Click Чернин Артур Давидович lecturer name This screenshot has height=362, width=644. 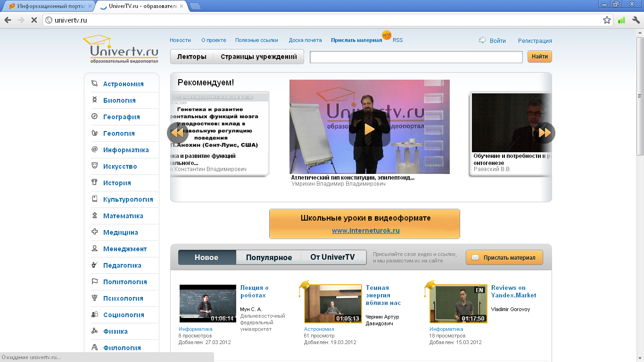[x=382, y=320]
